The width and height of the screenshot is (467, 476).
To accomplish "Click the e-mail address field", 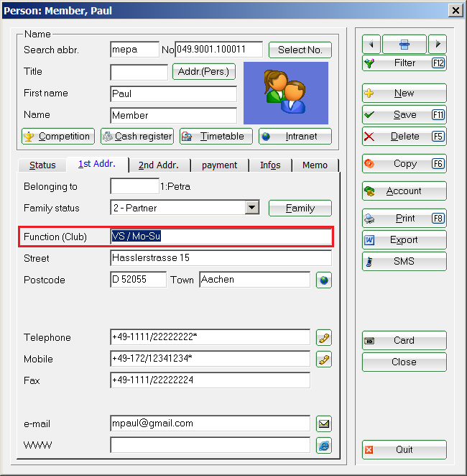I will 210,424.
